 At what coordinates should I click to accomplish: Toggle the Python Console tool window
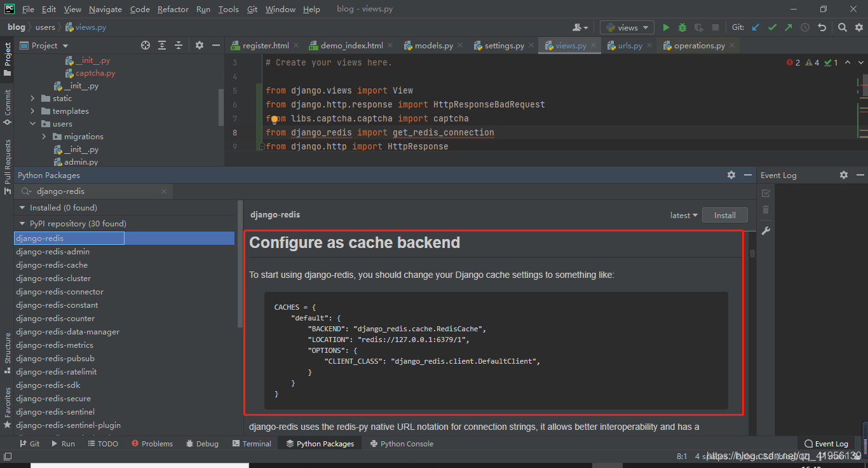click(x=402, y=444)
